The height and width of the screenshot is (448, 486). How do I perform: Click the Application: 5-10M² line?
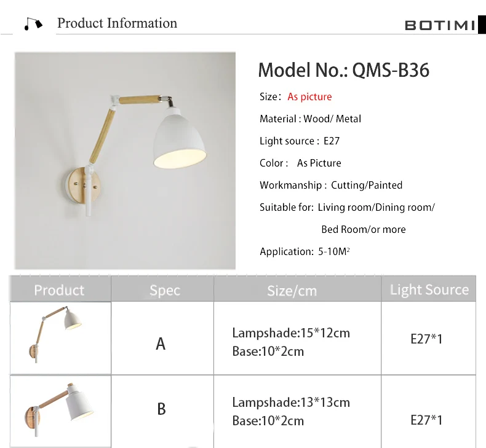(305, 251)
